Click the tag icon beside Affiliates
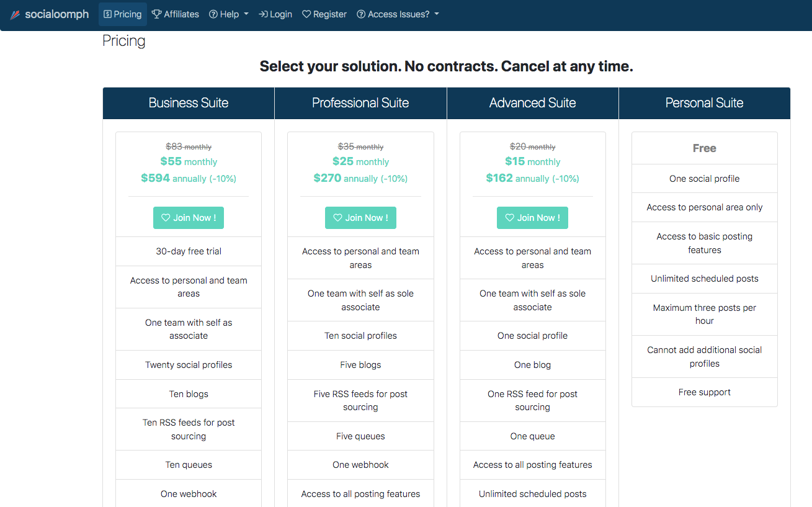This screenshot has height=507, width=812. pos(157,14)
